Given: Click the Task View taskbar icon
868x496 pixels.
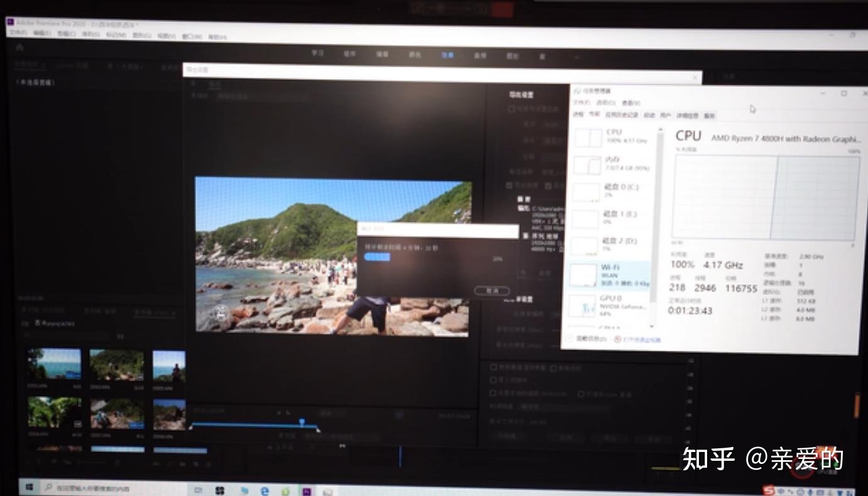Looking at the screenshot, I should click(x=198, y=490).
